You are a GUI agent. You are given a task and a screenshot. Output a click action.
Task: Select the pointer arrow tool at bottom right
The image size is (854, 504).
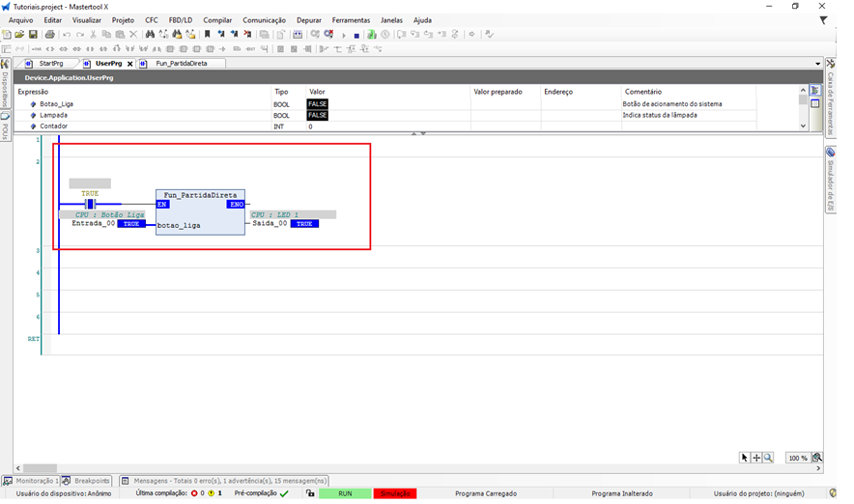point(744,458)
